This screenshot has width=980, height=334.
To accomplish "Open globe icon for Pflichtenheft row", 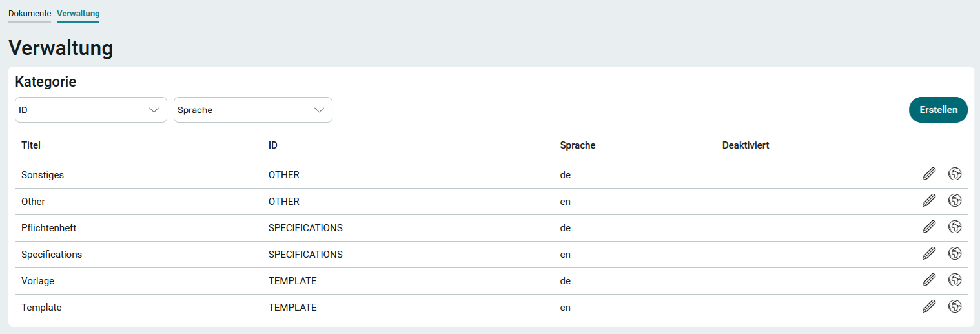I will 955,227.
